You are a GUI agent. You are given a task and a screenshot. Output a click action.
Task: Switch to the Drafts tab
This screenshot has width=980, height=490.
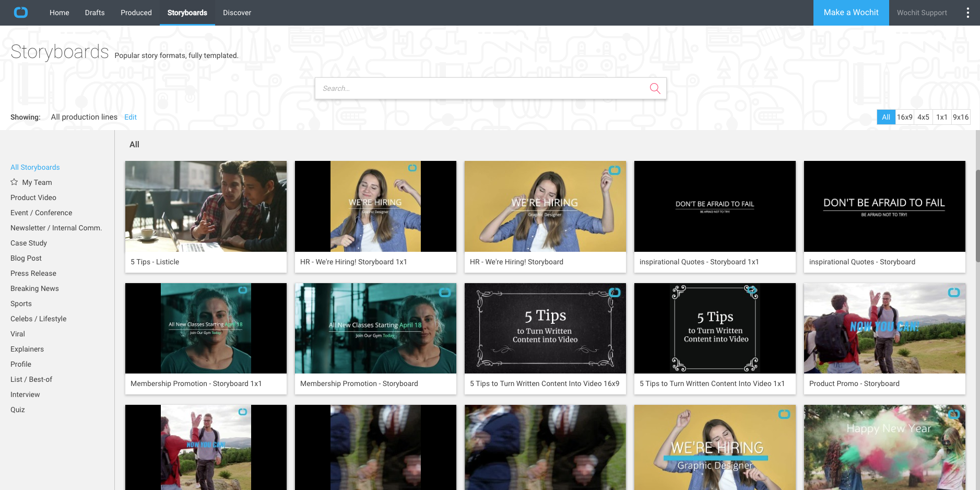click(x=95, y=13)
